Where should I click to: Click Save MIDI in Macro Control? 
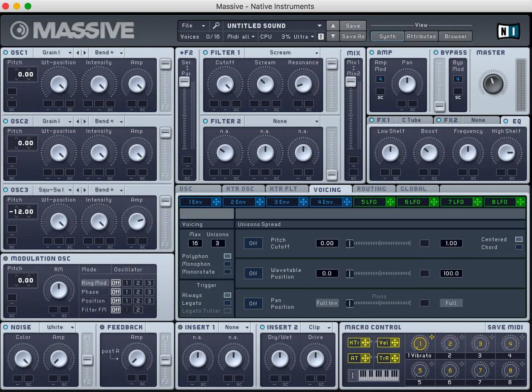[x=505, y=327]
